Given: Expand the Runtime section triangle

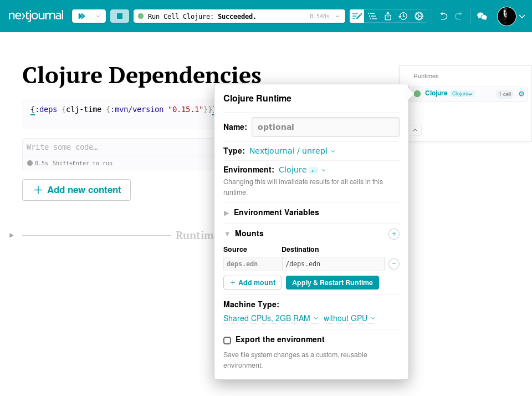Looking at the screenshot, I should tap(12, 235).
